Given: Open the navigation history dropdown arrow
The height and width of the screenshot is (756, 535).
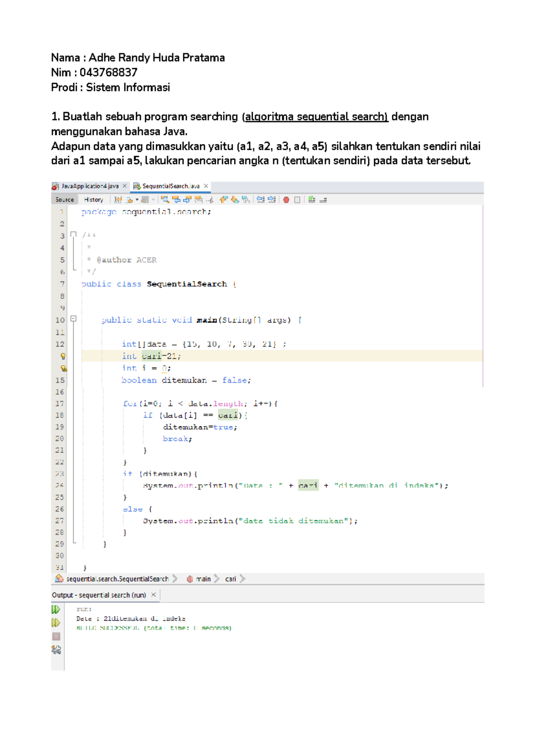Looking at the screenshot, I should [x=137, y=200].
